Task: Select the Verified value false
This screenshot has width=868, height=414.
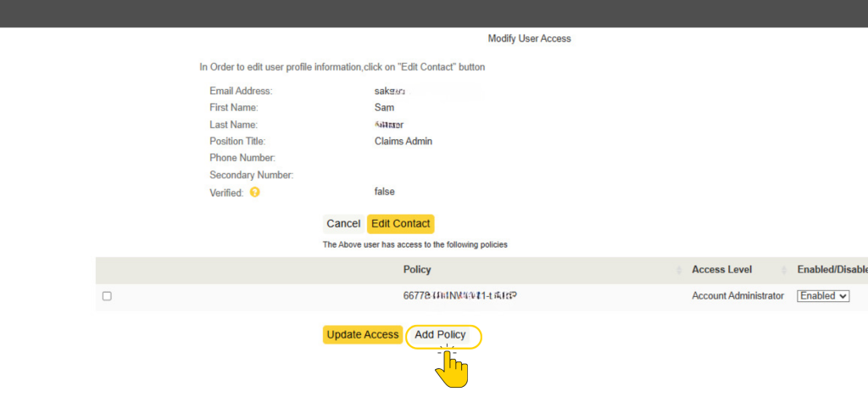Action: 384,192
